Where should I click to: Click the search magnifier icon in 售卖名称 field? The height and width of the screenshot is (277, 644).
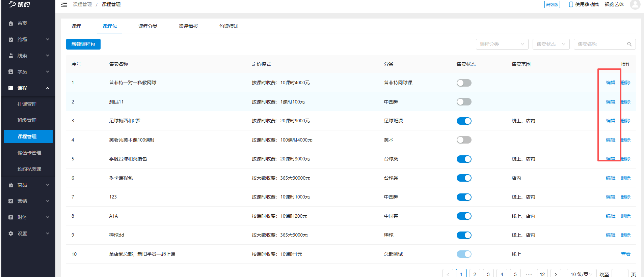coord(629,44)
